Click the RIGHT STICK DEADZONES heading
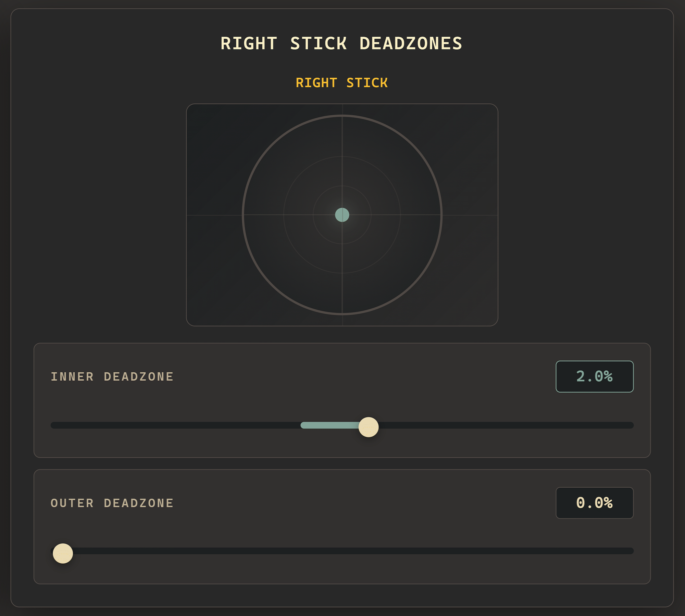This screenshot has width=685, height=616. [x=341, y=43]
